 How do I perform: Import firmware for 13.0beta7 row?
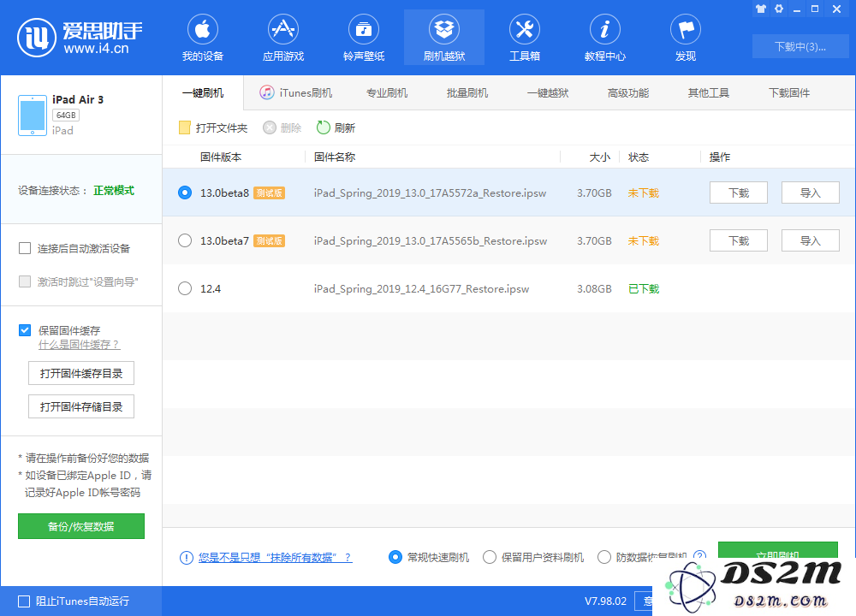[810, 240]
